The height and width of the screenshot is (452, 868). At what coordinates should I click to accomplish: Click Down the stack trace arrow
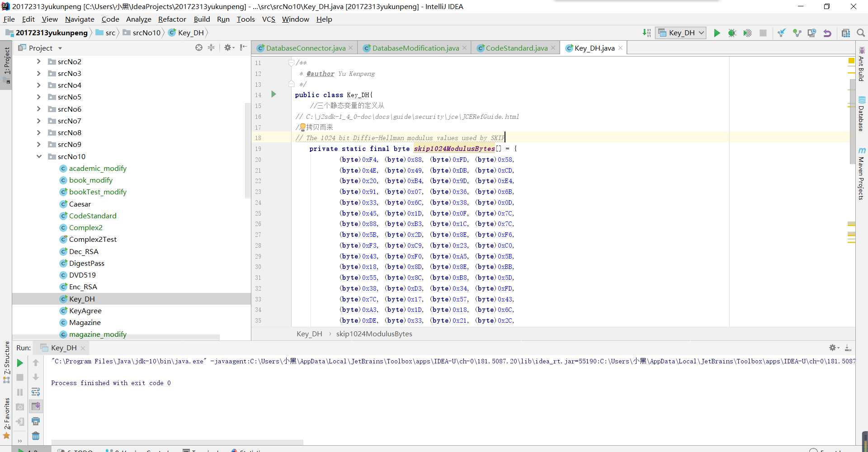point(36,377)
